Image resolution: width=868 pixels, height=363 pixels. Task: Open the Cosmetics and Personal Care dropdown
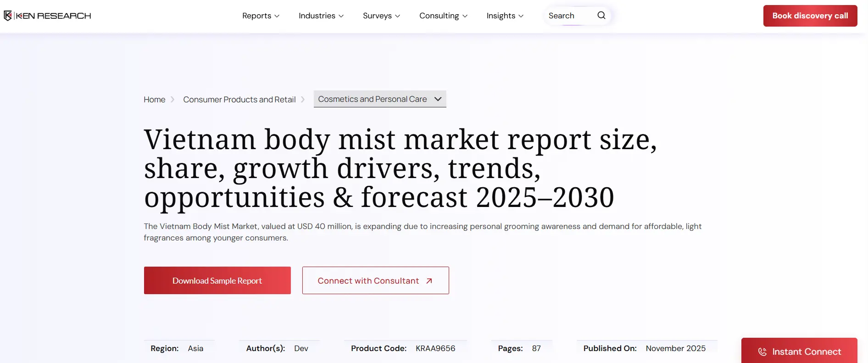380,99
